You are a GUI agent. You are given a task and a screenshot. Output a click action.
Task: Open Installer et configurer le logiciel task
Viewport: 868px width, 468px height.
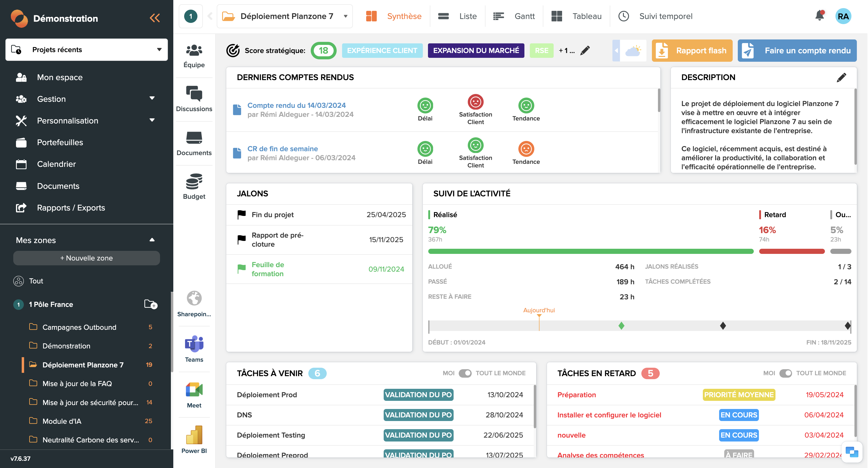click(x=609, y=415)
